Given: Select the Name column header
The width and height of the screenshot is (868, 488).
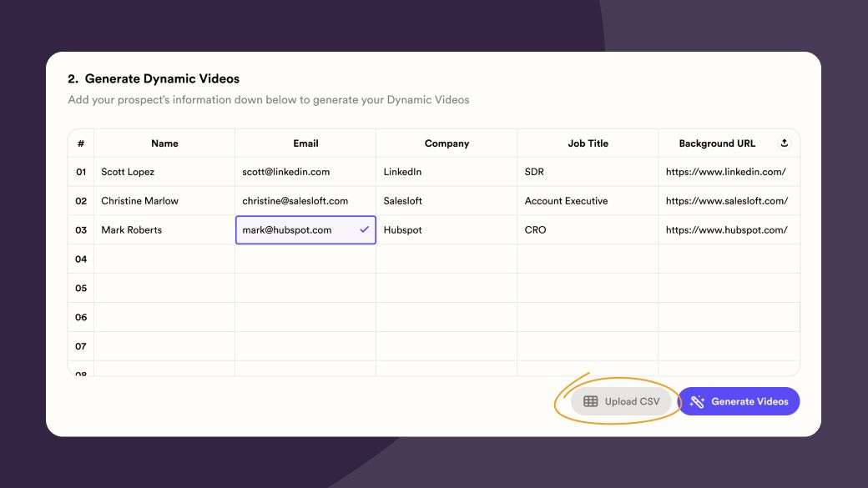Looking at the screenshot, I should click(164, 143).
